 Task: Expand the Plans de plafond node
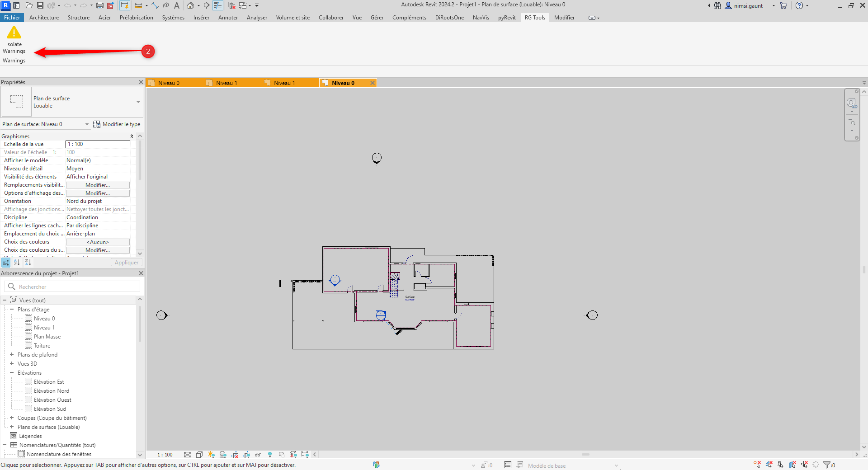[12, 355]
